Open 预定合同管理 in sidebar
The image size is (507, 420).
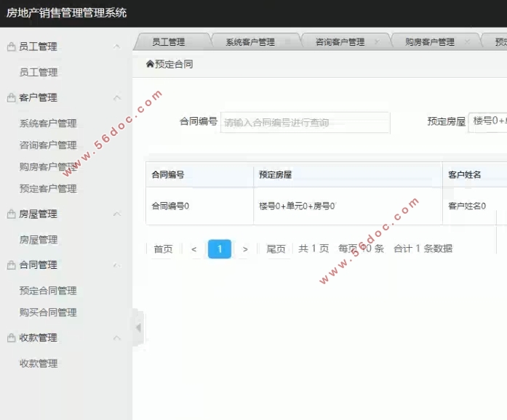[x=48, y=291]
